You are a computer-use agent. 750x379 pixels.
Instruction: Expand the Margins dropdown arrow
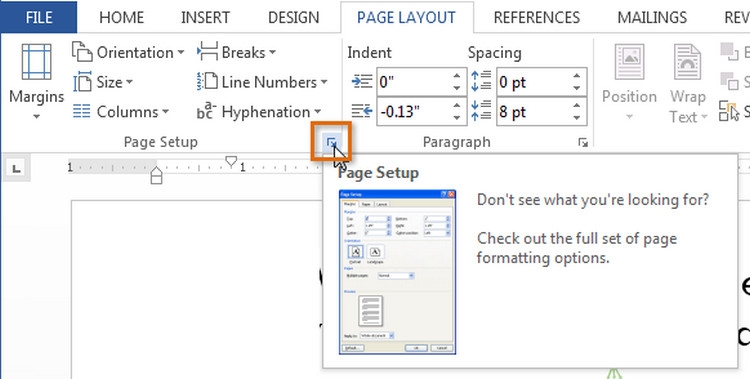(36, 116)
